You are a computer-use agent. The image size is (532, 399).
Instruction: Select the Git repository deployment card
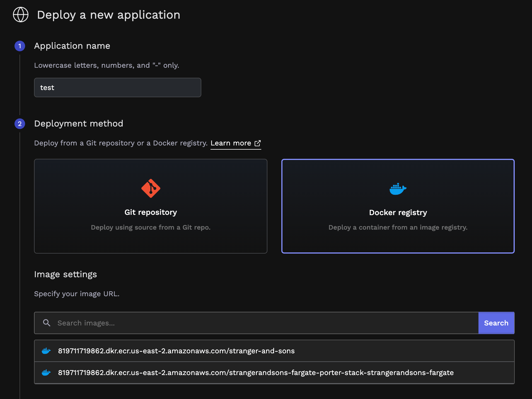point(151,206)
